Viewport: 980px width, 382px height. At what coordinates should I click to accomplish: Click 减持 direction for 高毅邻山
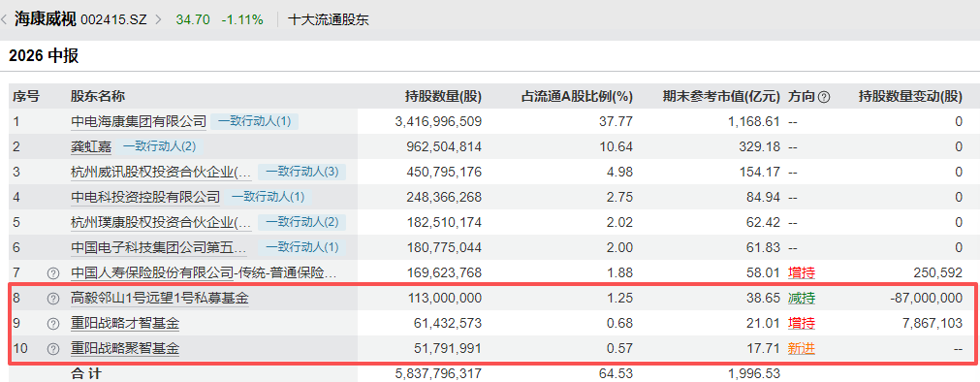802,299
